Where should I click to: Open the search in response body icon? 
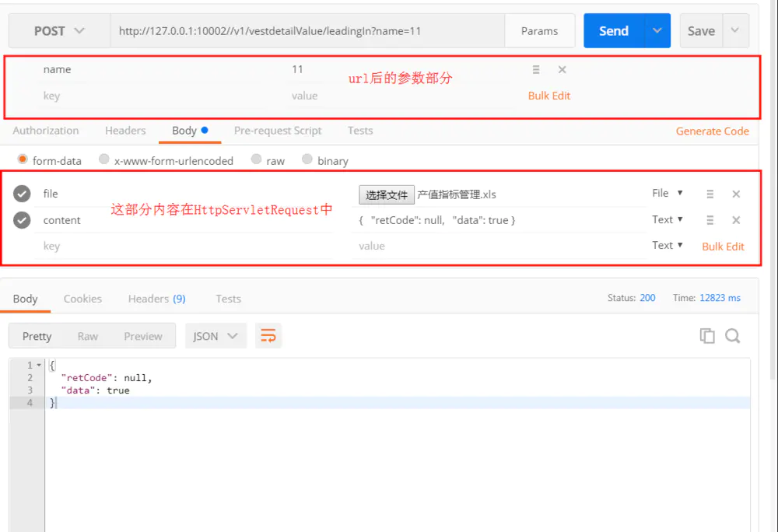(x=732, y=335)
